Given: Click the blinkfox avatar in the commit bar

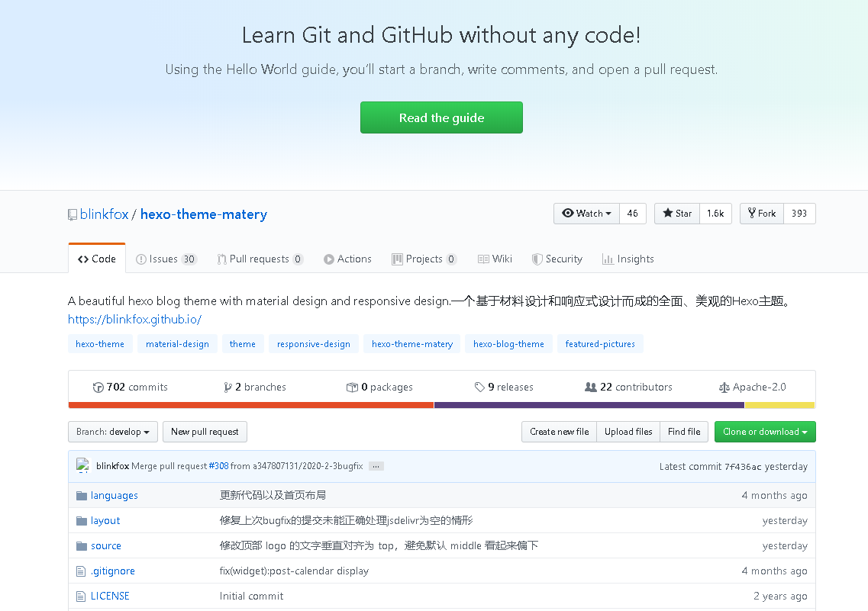Looking at the screenshot, I should click(83, 465).
